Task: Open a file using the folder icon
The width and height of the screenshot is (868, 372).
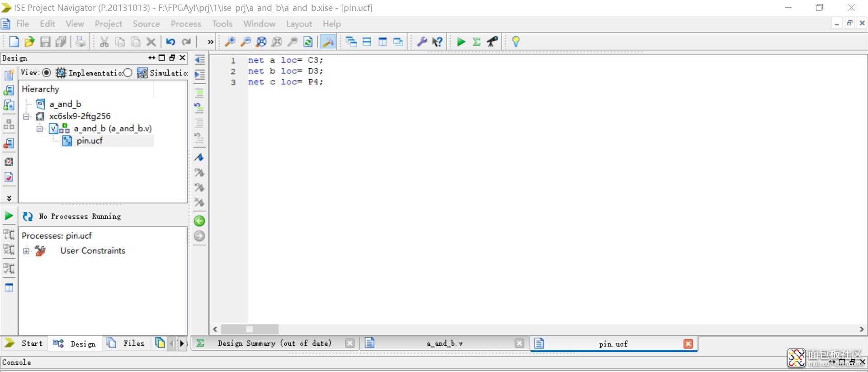Action: pyautogui.click(x=29, y=42)
